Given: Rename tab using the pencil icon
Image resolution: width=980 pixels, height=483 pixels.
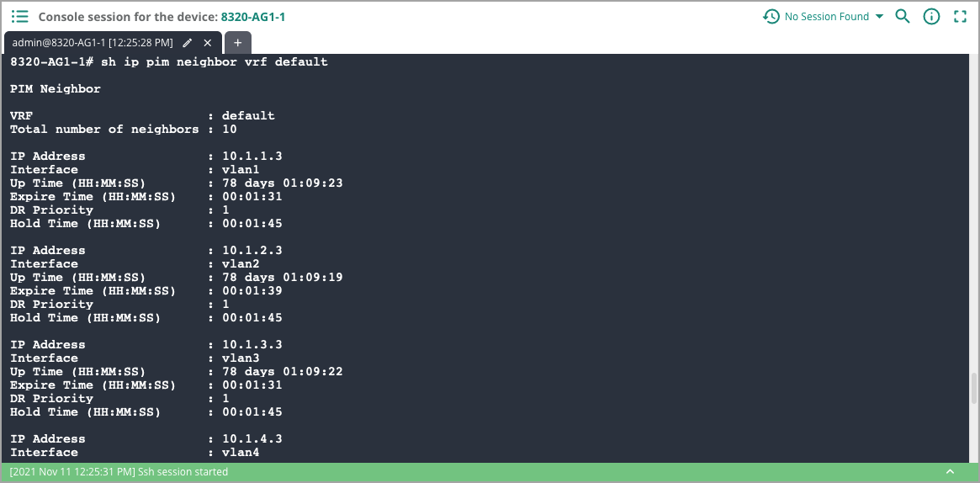Looking at the screenshot, I should (x=187, y=42).
